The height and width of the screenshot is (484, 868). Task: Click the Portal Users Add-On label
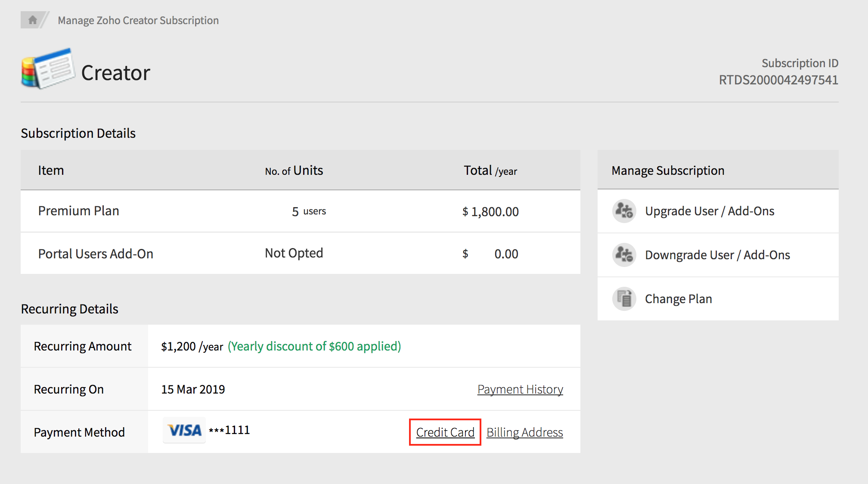pos(96,254)
